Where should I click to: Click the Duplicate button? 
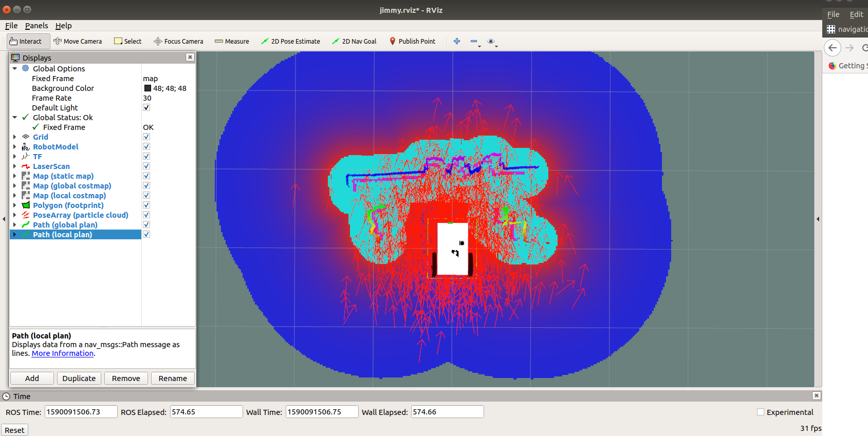coord(79,378)
